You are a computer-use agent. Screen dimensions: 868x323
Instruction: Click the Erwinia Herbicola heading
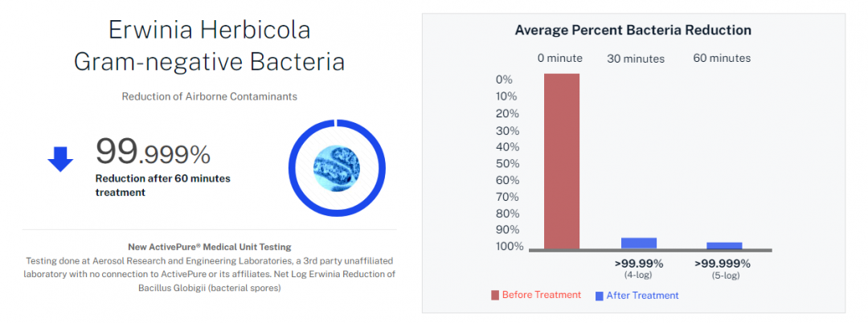tap(209, 31)
